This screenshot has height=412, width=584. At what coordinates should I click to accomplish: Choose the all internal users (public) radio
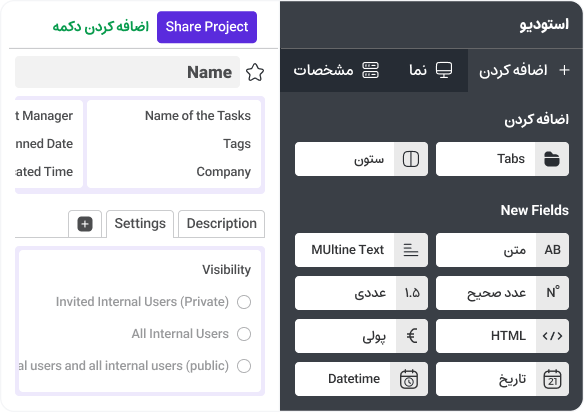coord(244,366)
